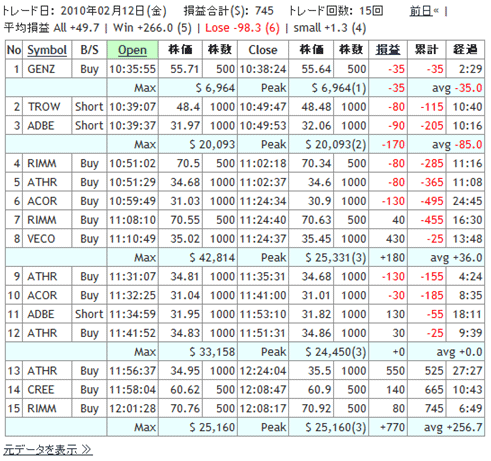Click elapsed time 24:45
491x461 pixels.
[467, 201]
